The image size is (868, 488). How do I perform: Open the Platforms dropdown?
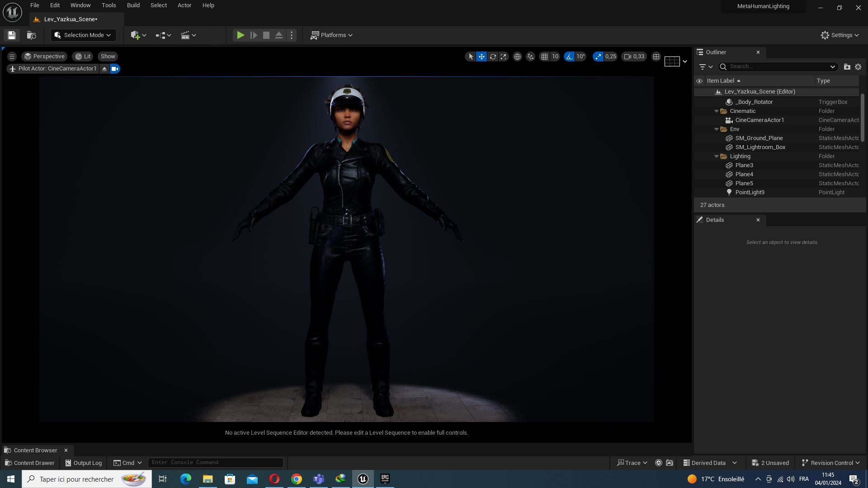point(331,35)
